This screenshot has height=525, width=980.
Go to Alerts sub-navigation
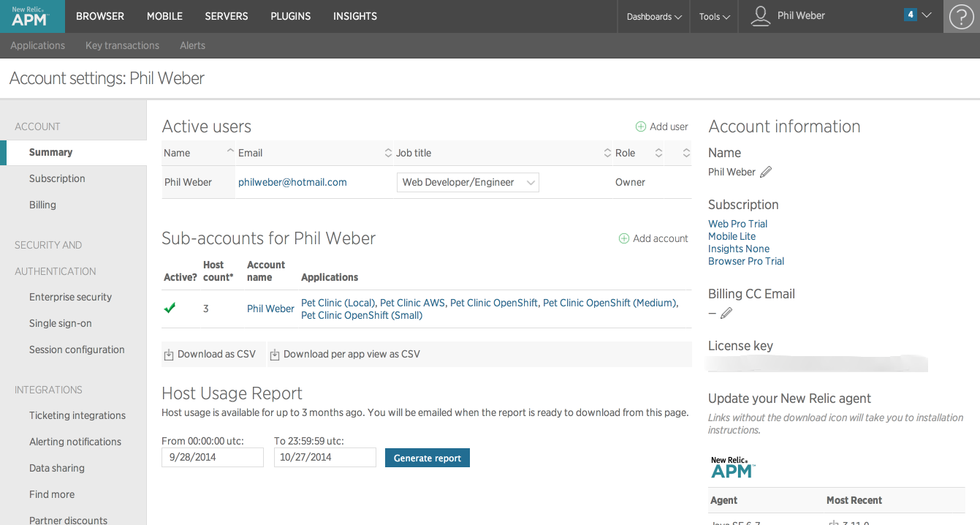tap(192, 45)
